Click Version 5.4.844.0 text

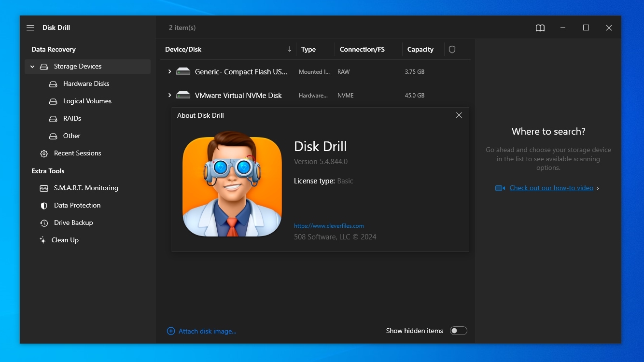click(321, 162)
